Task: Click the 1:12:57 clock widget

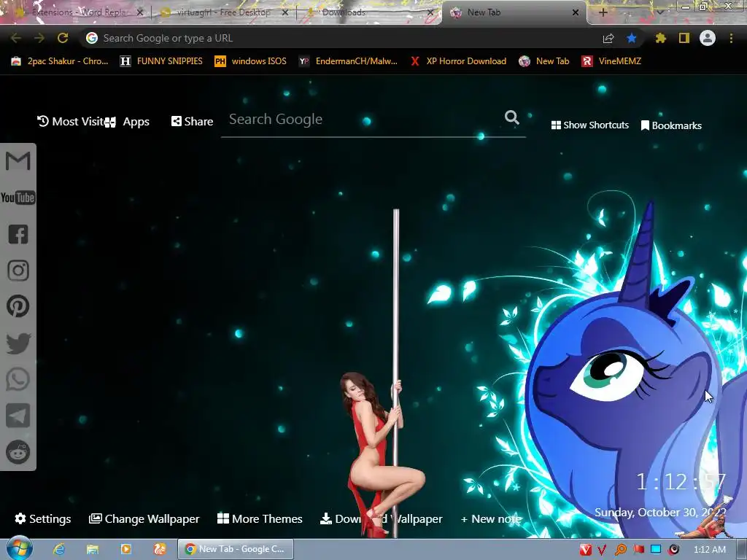Action: [681, 482]
